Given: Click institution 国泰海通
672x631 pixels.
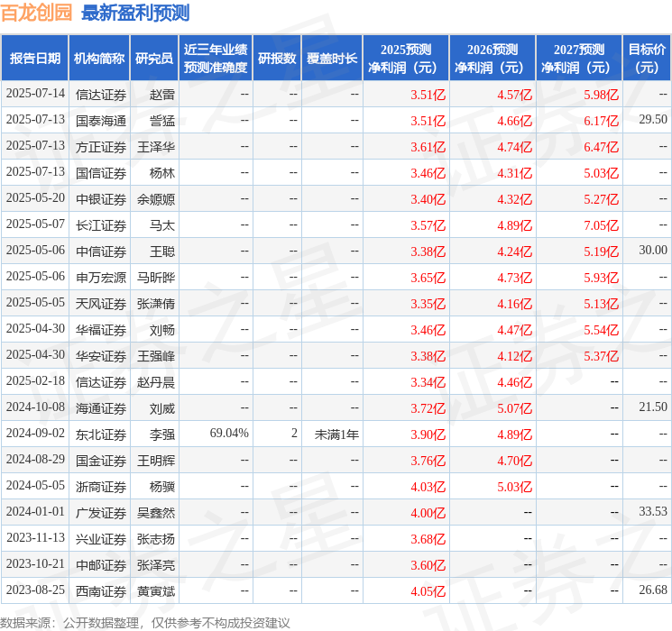Looking at the screenshot, I should coord(101,121).
